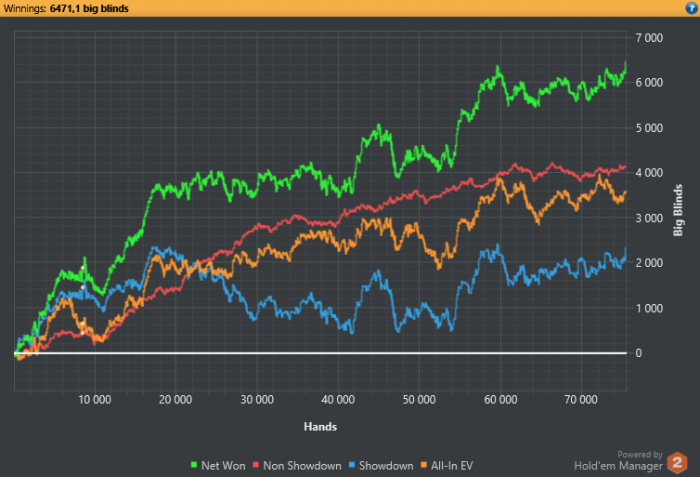Click the 5 000 big blinds axis label

pos(649,128)
